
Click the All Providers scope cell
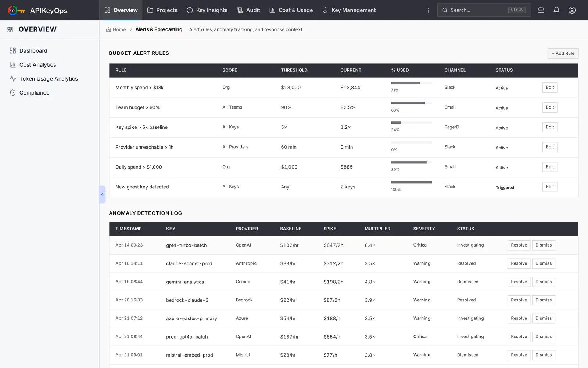(235, 147)
